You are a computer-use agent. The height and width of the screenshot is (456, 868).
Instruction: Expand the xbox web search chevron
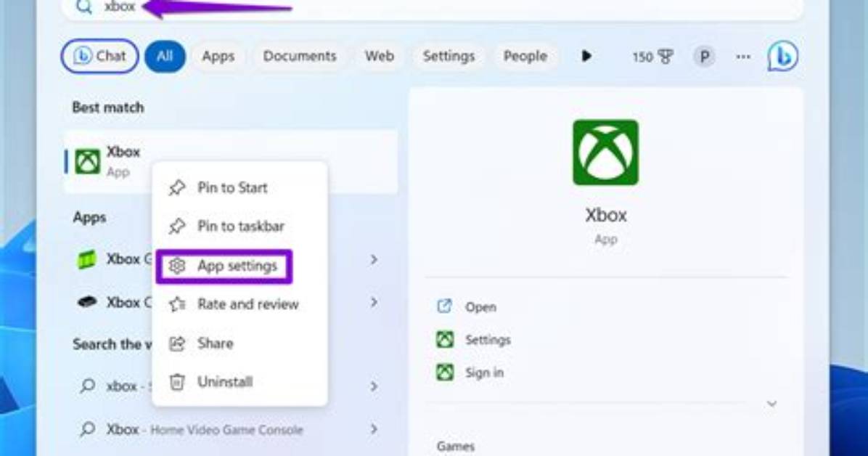coord(374,386)
